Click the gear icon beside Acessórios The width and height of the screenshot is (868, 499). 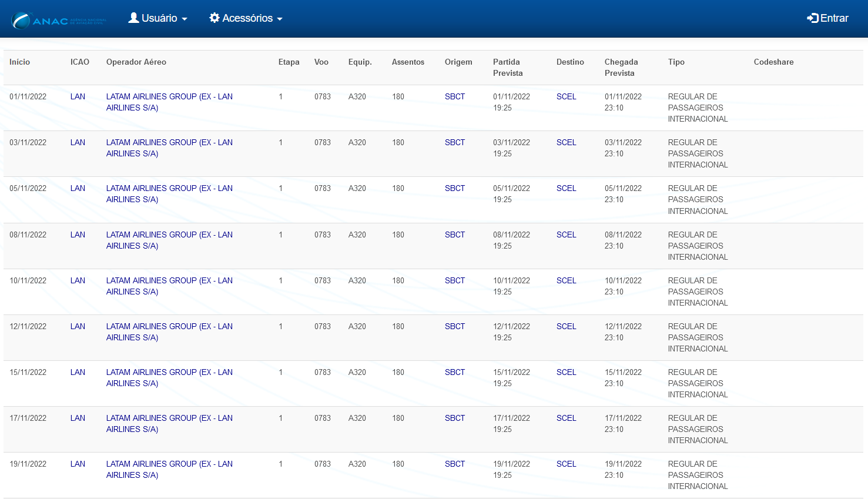(x=215, y=18)
